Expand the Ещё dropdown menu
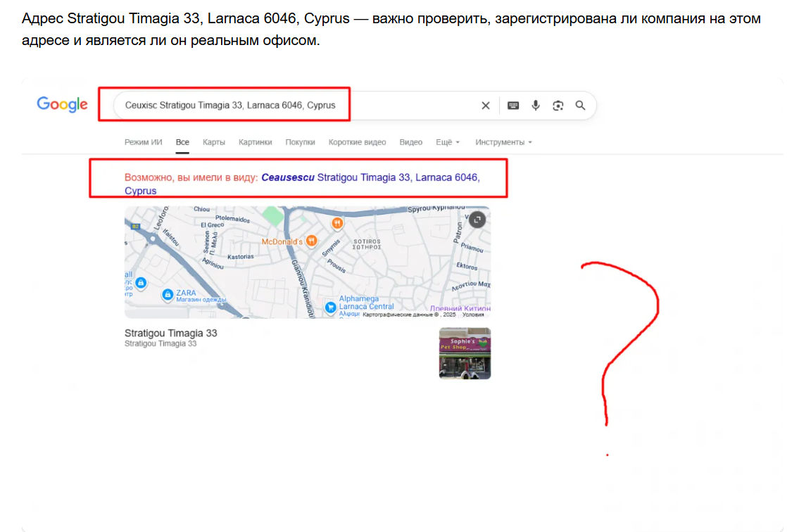787x532 pixels. coord(447,142)
